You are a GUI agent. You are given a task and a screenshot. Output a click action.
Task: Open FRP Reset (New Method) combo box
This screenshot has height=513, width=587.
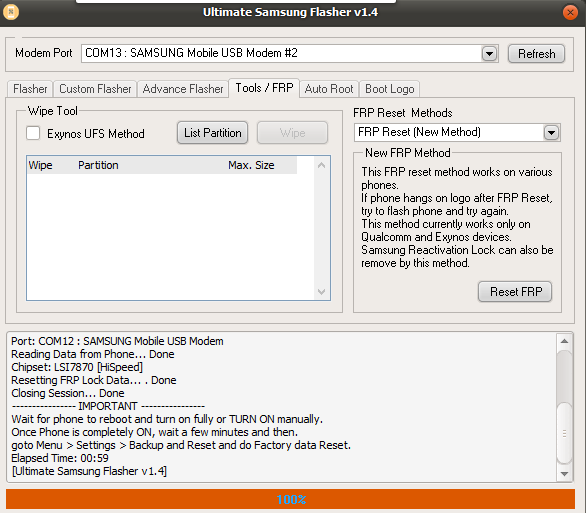[x=457, y=133]
